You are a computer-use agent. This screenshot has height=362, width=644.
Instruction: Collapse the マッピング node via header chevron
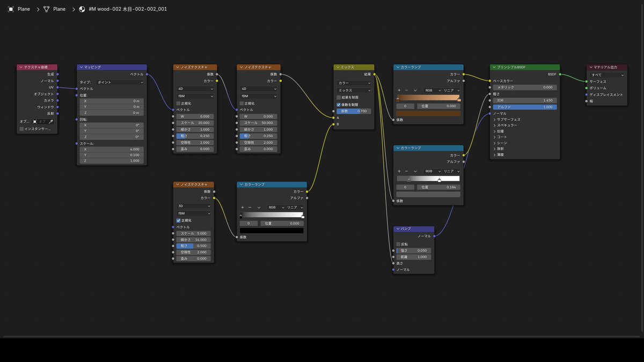[x=80, y=67]
